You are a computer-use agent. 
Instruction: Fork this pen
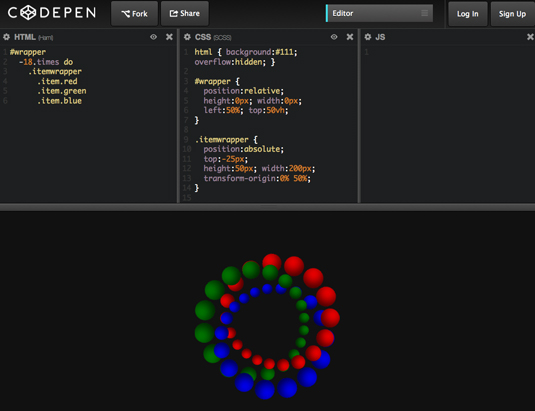pos(134,13)
